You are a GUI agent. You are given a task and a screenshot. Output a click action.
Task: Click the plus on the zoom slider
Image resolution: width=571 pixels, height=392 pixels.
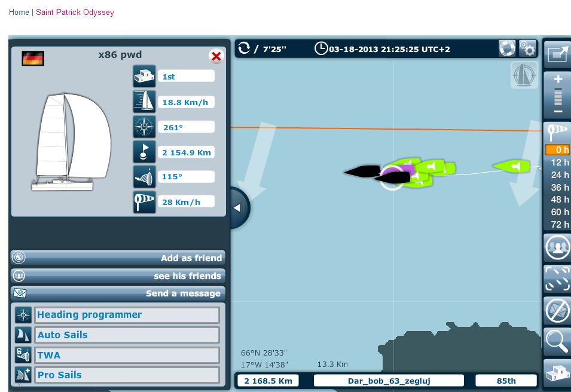[558, 79]
